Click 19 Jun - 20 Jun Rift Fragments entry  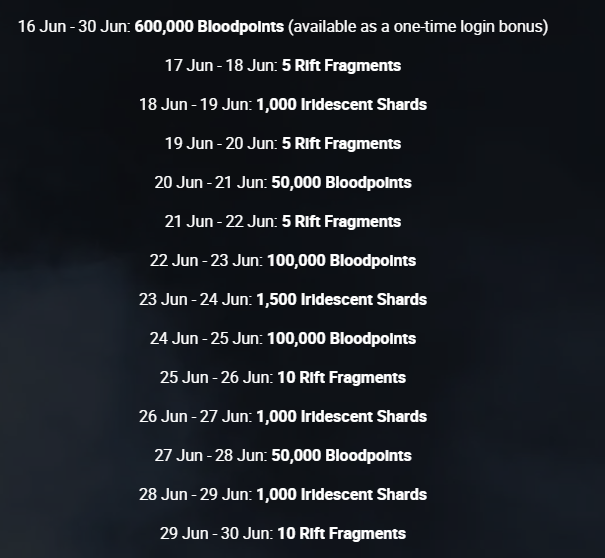click(282, 144)
